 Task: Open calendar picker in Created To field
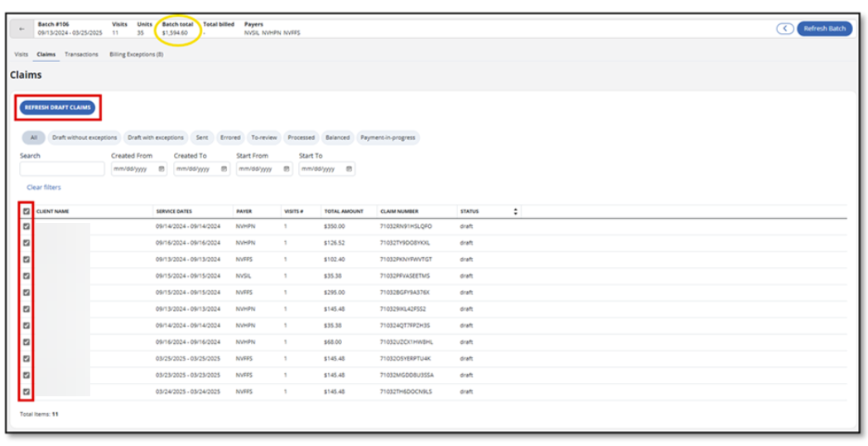tap(224, 169)
